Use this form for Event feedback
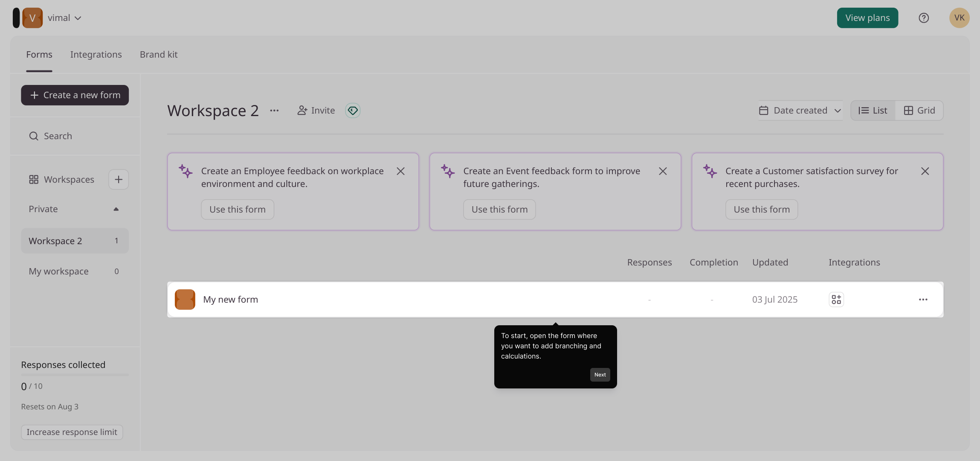The height and width of the screenshot is (461, 980). click(500, 210)
